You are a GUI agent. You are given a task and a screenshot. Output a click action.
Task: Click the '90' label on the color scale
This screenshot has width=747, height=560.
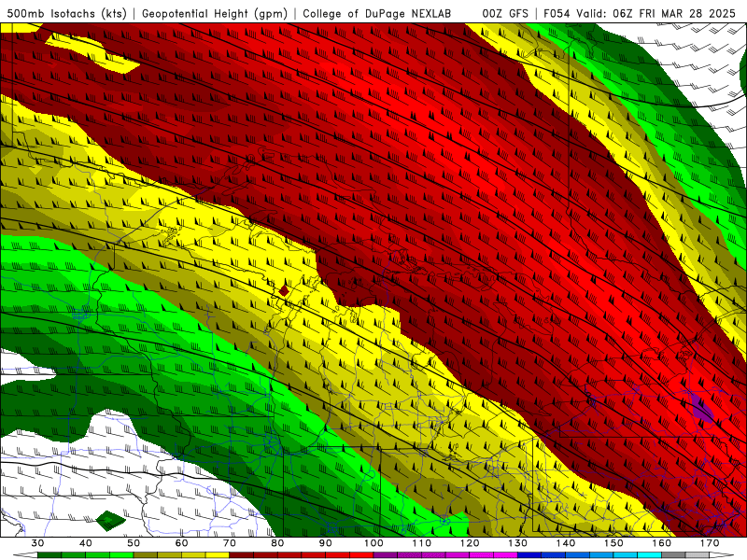click(x=325, y=543)
